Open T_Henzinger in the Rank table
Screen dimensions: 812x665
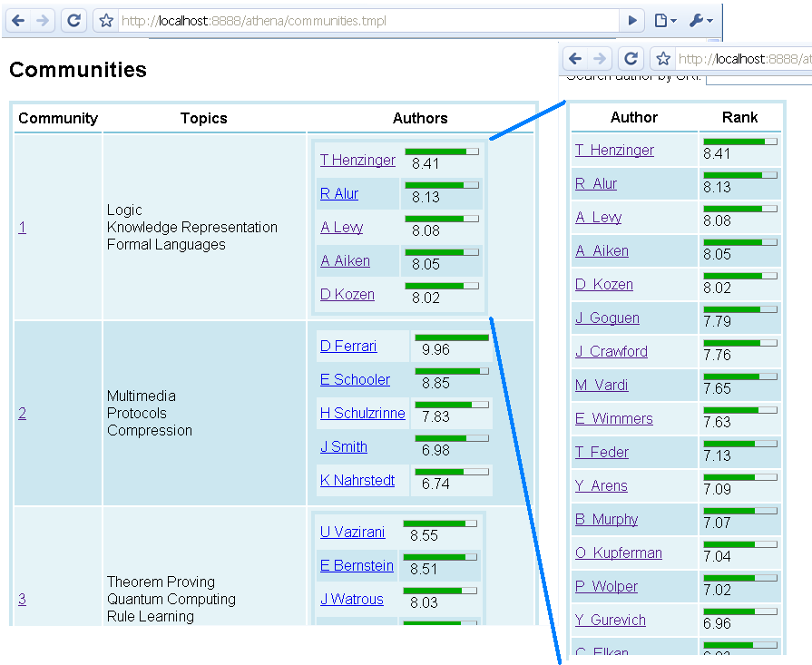pos(614,151)
